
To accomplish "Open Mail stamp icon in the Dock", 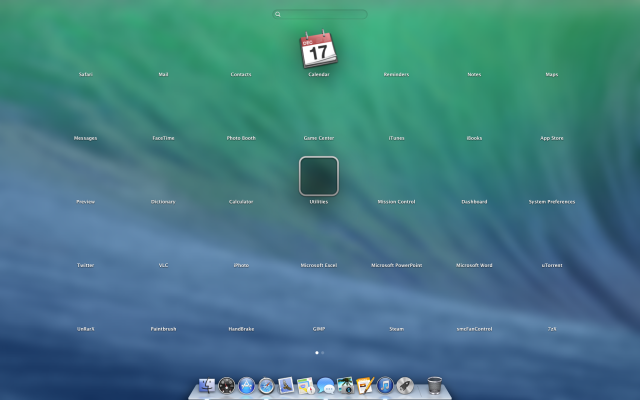I will 286,385.
